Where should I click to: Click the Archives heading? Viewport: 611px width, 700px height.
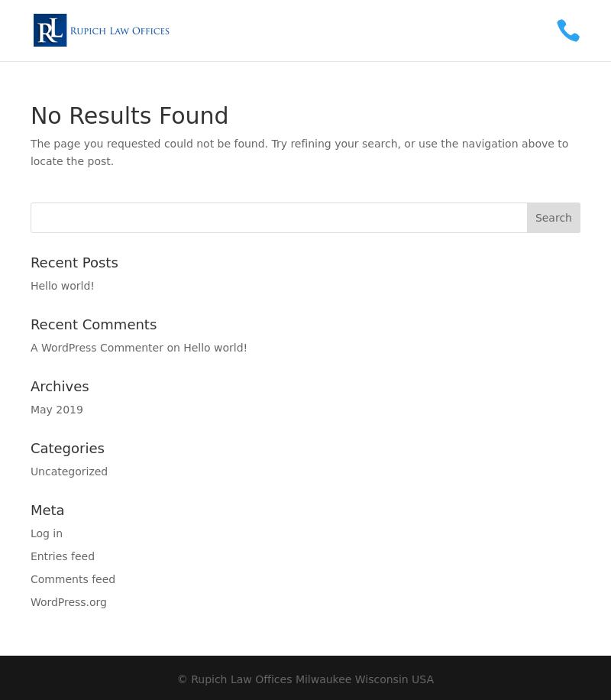(x=60, y=387)
